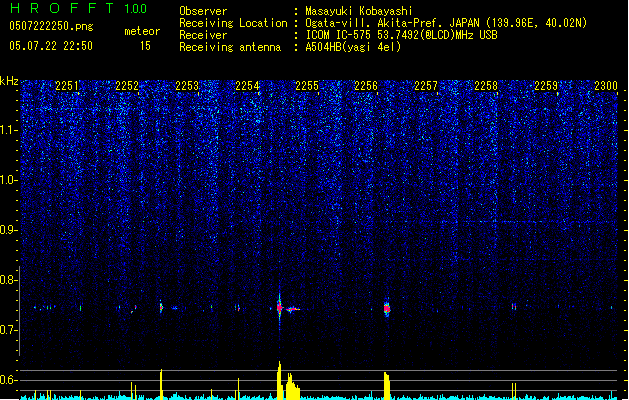Viewport: 629px width, 400px height.
Task: Click the 2257 time marker
Action: click(426, 86)
